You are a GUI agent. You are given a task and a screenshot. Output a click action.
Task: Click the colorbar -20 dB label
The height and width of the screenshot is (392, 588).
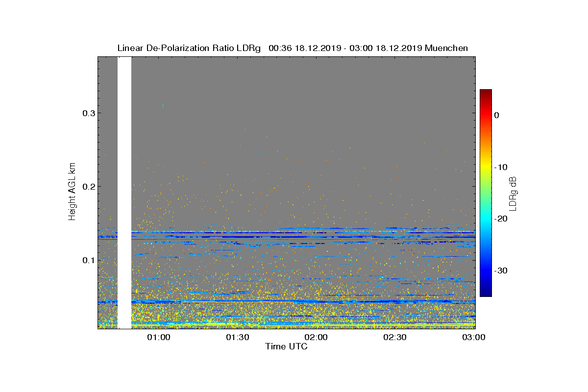point(501,219)
